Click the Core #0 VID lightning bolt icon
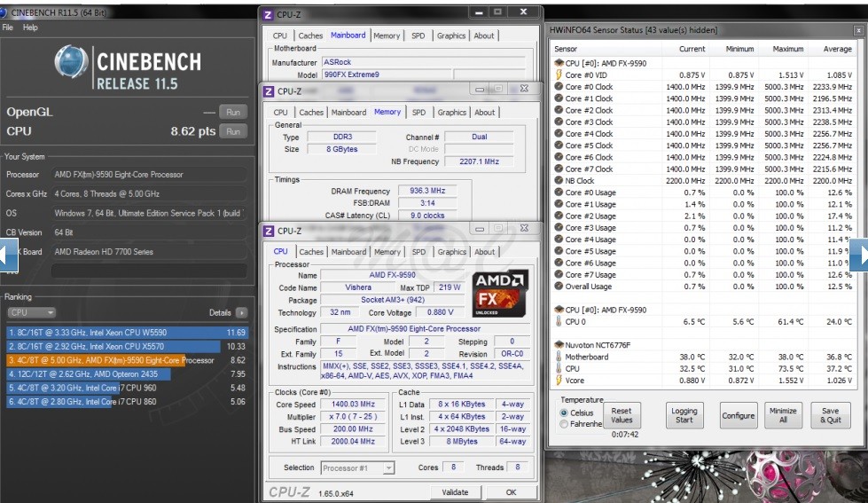Viewport: 868px width, 503px height. click(x=559, y=75)
